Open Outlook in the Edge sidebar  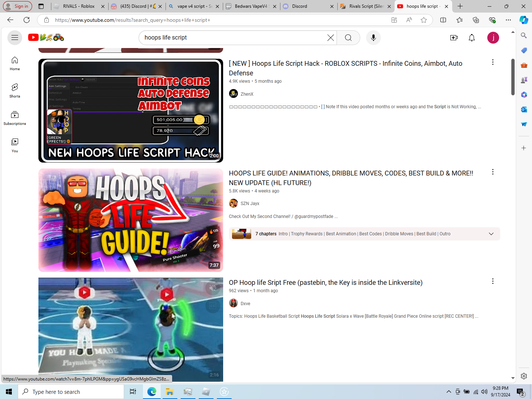point(524,109)
